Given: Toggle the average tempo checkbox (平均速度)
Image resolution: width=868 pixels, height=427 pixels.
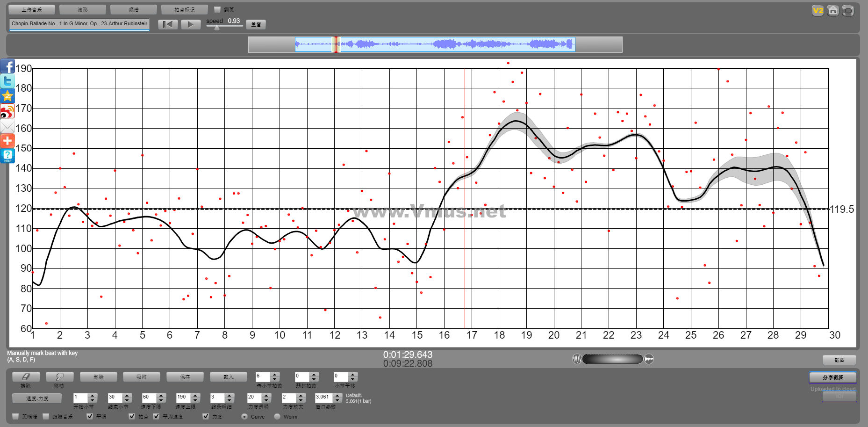Looking at the screenshot, I should click(x=156, y=416).
